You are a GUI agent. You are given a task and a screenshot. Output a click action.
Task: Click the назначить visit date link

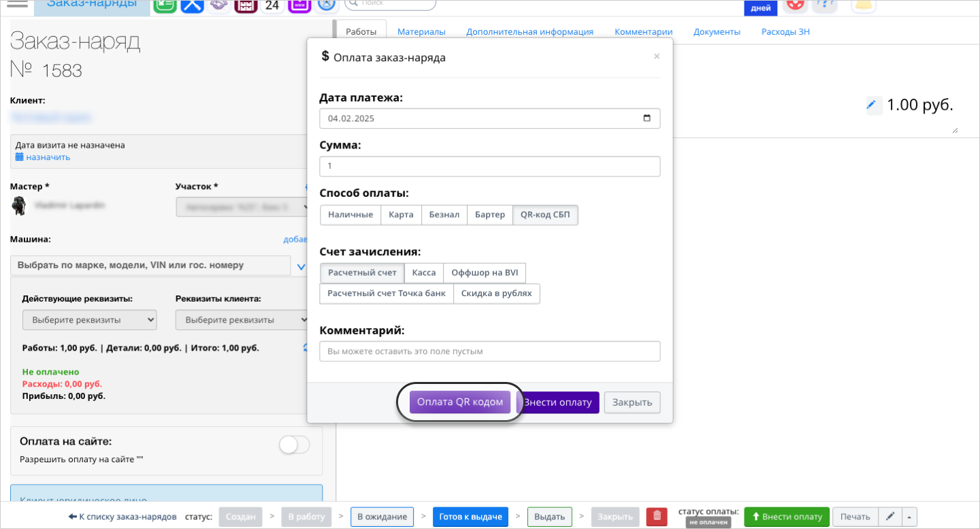(x=48, y=157)
